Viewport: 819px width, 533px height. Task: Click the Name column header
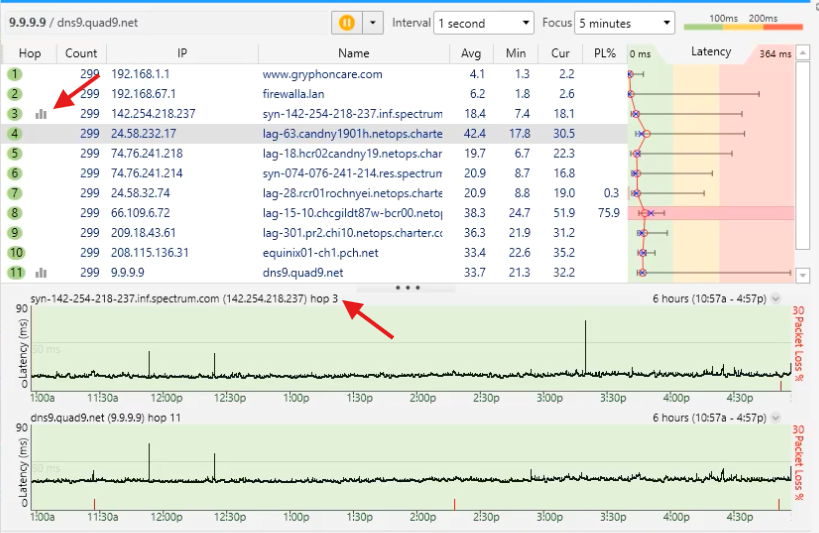pos(353,53)
